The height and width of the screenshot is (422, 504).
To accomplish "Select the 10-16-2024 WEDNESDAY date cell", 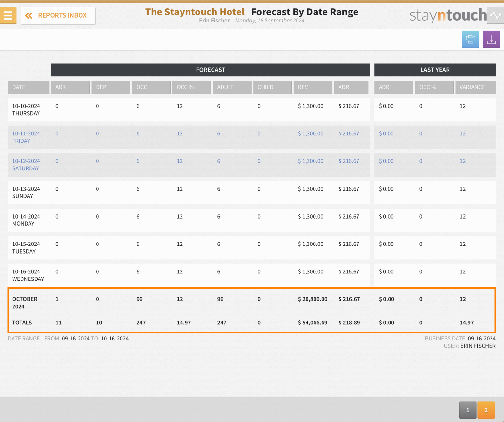I will 28,275.
